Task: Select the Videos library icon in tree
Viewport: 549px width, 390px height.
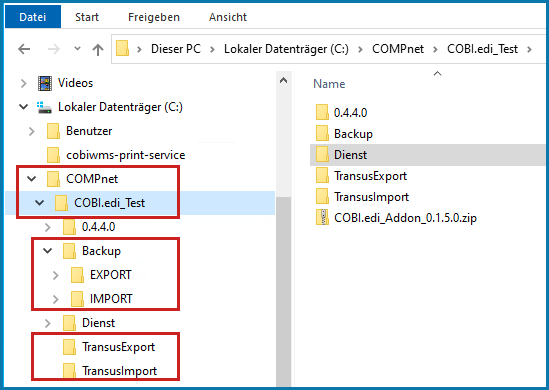Action: coord(45,83)
